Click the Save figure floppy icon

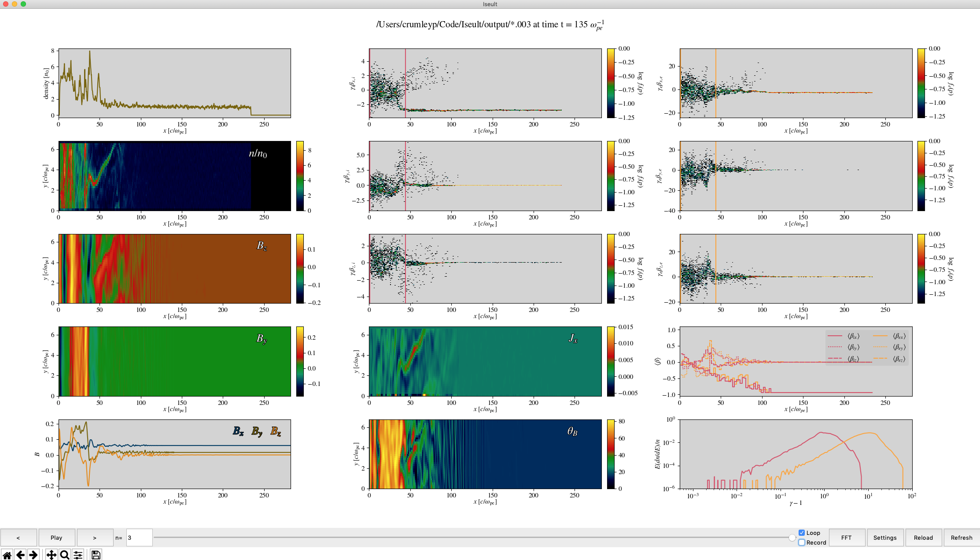(96, 555)
